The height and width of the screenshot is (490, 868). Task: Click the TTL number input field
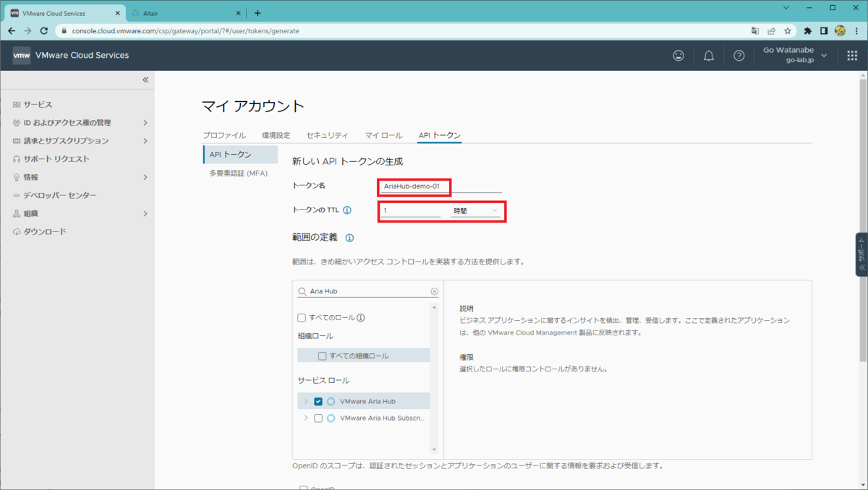[410, 210]
